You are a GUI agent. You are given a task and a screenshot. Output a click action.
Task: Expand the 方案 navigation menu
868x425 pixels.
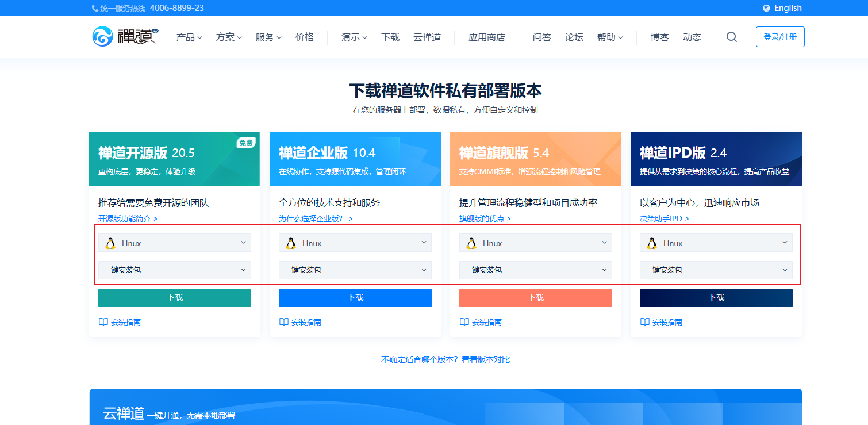[x=229, y=37]
